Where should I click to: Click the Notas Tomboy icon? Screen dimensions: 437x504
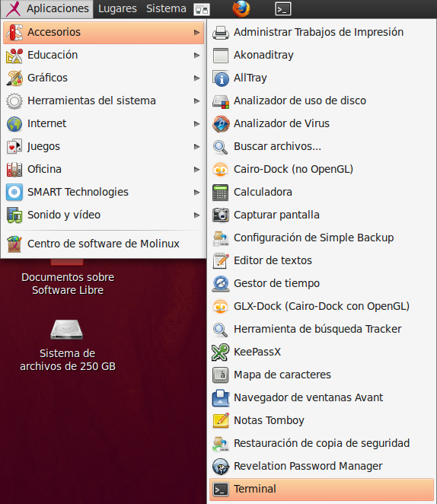pos(221,420)
